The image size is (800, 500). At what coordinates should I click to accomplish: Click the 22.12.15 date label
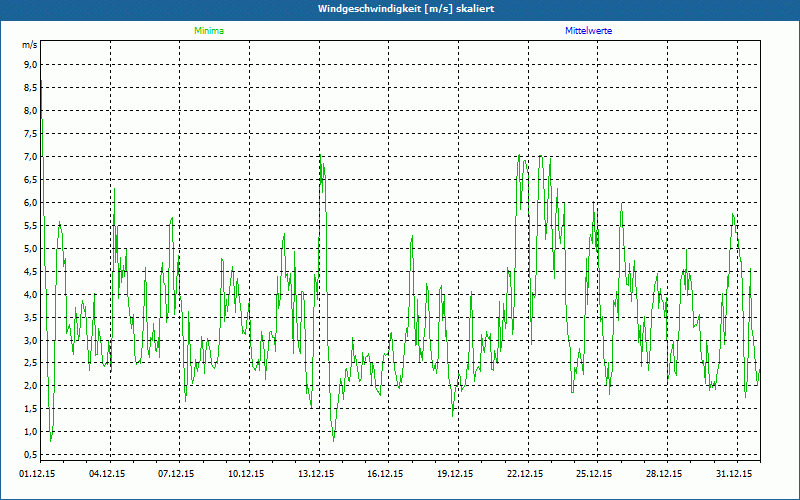(x=526, y=474)
